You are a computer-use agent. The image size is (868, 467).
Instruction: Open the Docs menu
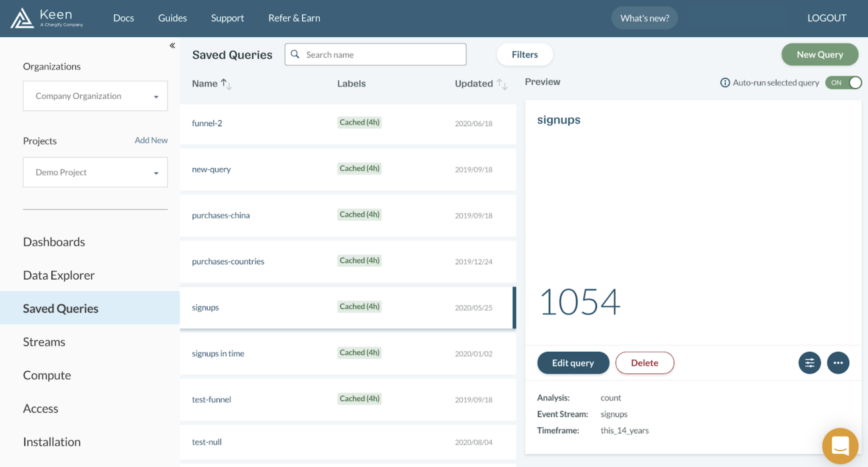coord(123,18)
